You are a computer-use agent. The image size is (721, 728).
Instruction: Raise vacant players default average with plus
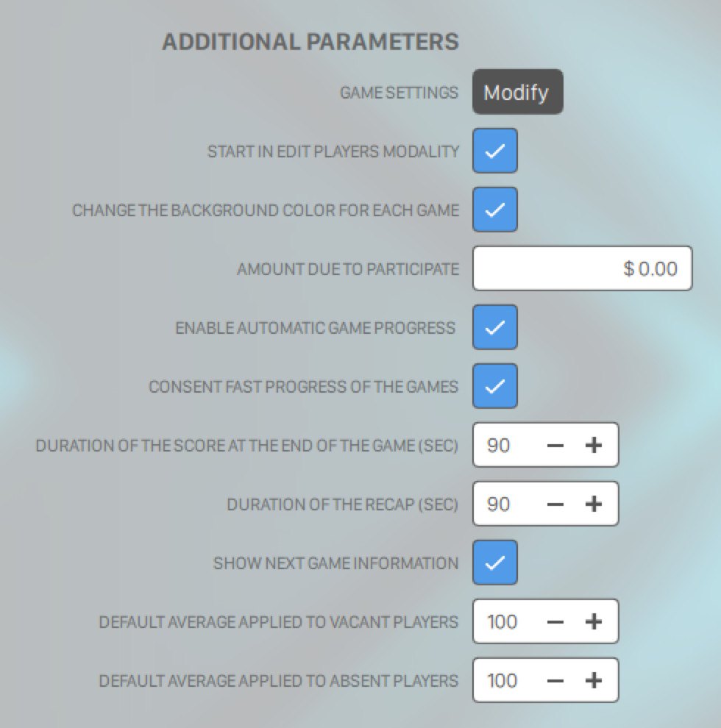[593, 621]
